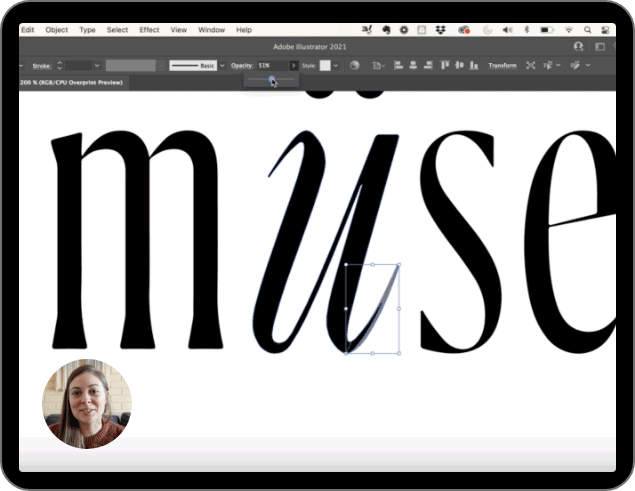Open the Help menu

244,30
